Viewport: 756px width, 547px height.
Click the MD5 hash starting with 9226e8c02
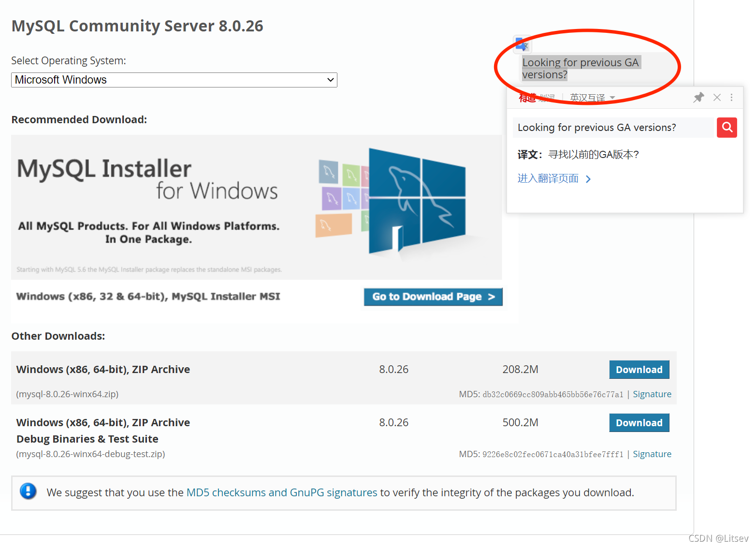[x=553, y=454]
